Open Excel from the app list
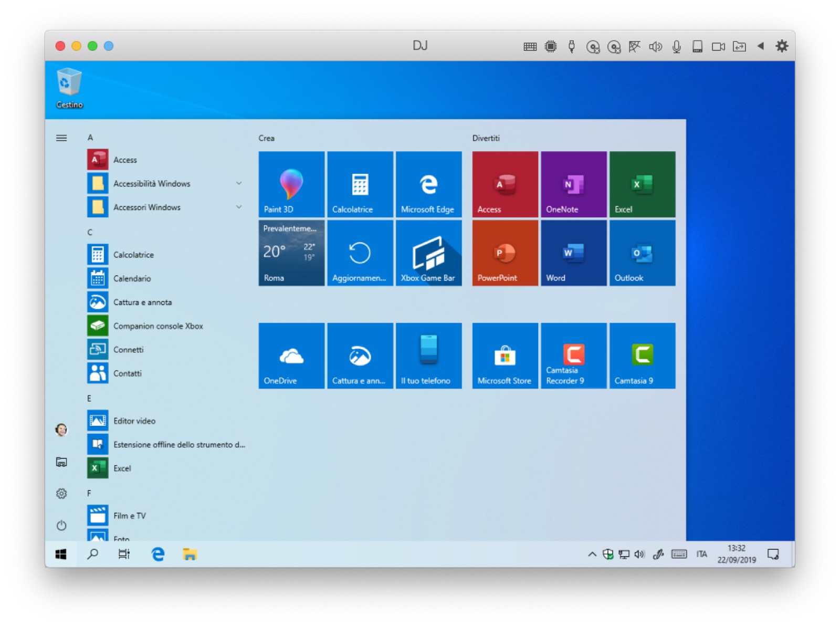 (166, 468)
